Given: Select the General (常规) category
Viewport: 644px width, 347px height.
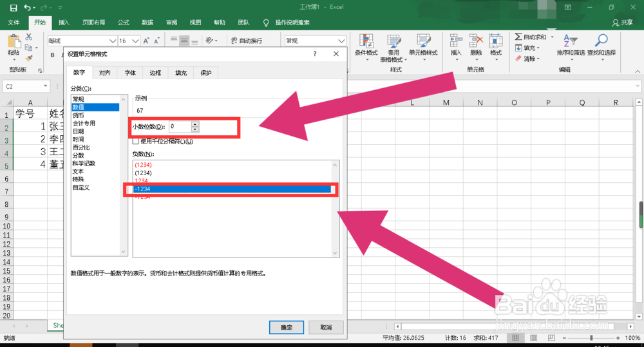Looking at the screenshot, I should (x=95, y=99).
